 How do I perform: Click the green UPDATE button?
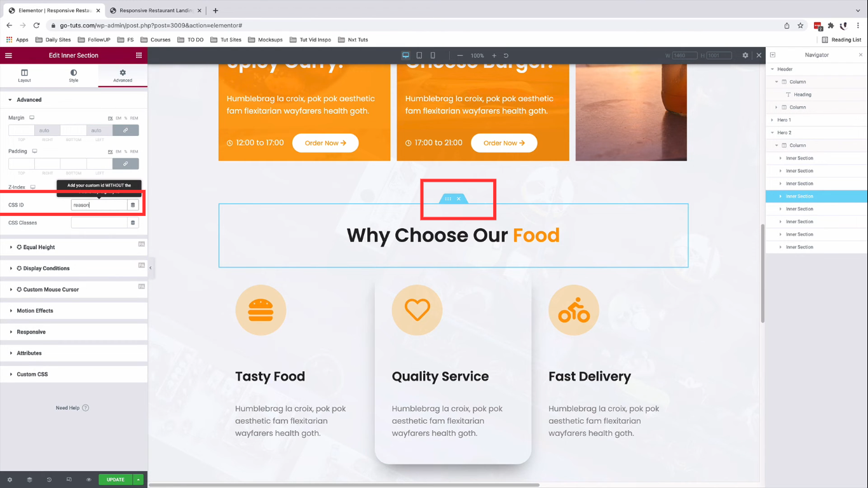pyautogui.click(x=116, y=480)
